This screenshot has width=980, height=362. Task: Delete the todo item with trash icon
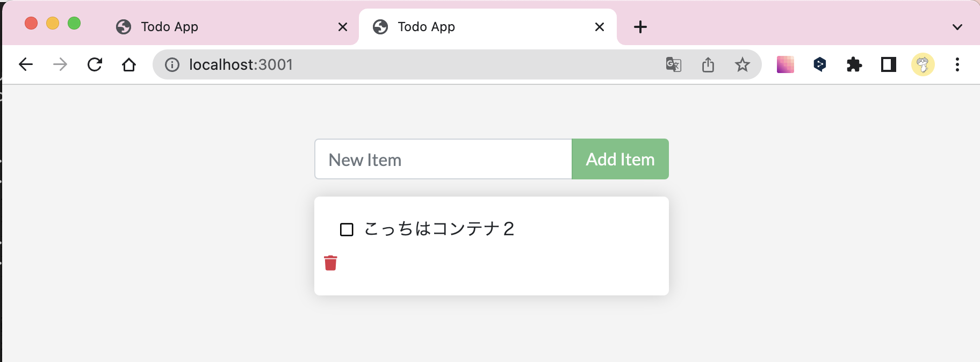click(330, 263)
